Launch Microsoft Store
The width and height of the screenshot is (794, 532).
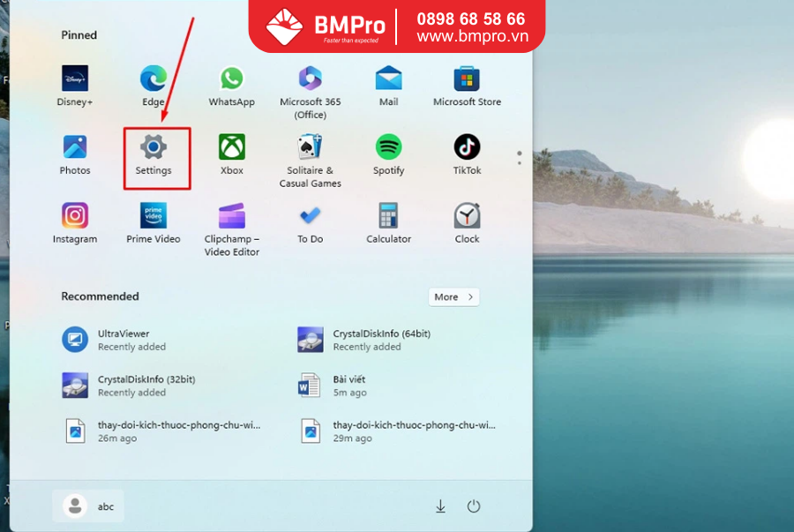467,86
